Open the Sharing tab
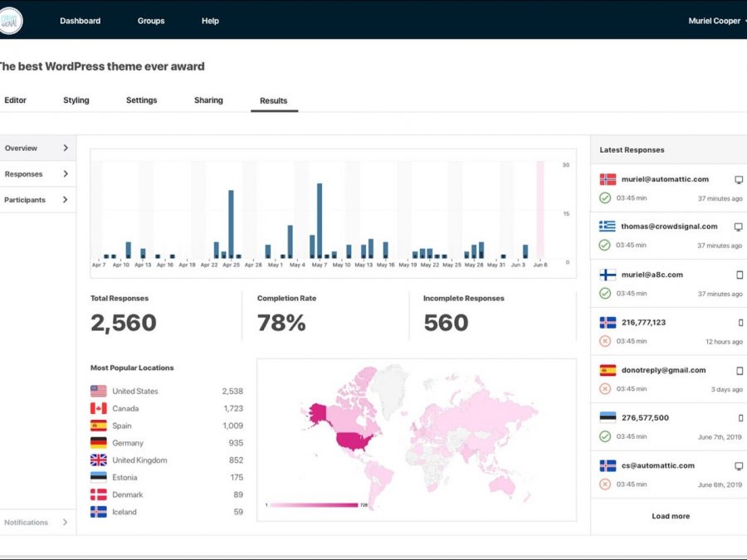 pos(208,100)
